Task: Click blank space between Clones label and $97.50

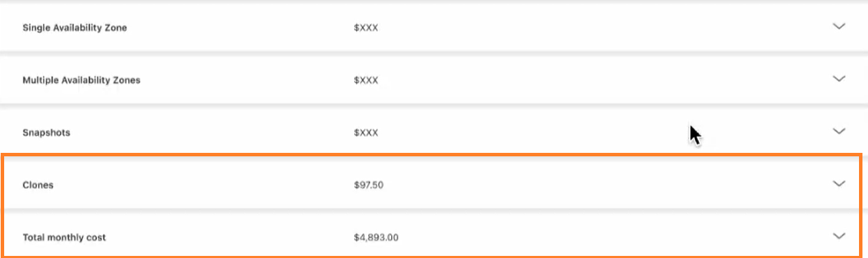Action: (204, 185)
